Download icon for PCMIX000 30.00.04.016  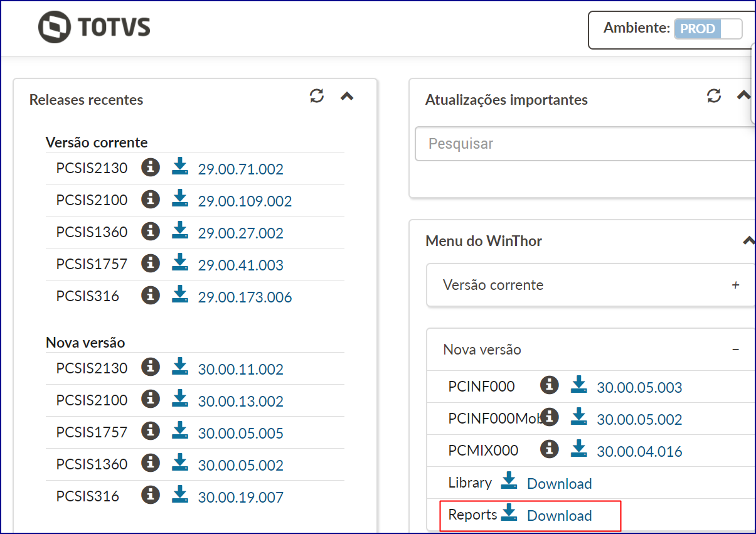click(x=578, y=449)
